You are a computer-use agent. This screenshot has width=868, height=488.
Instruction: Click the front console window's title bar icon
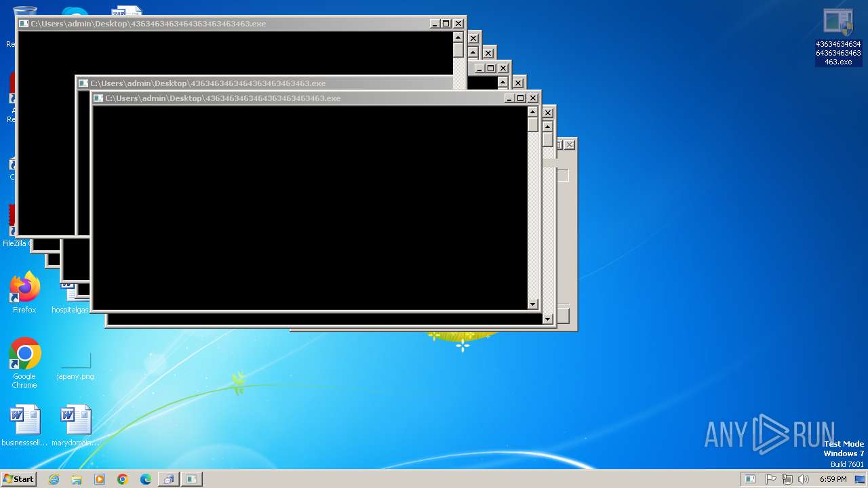pos(98,98)
